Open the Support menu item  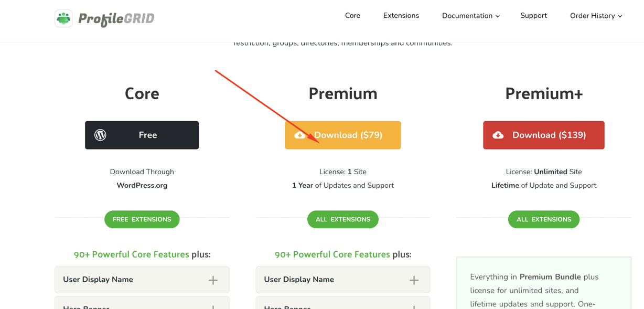533,16
